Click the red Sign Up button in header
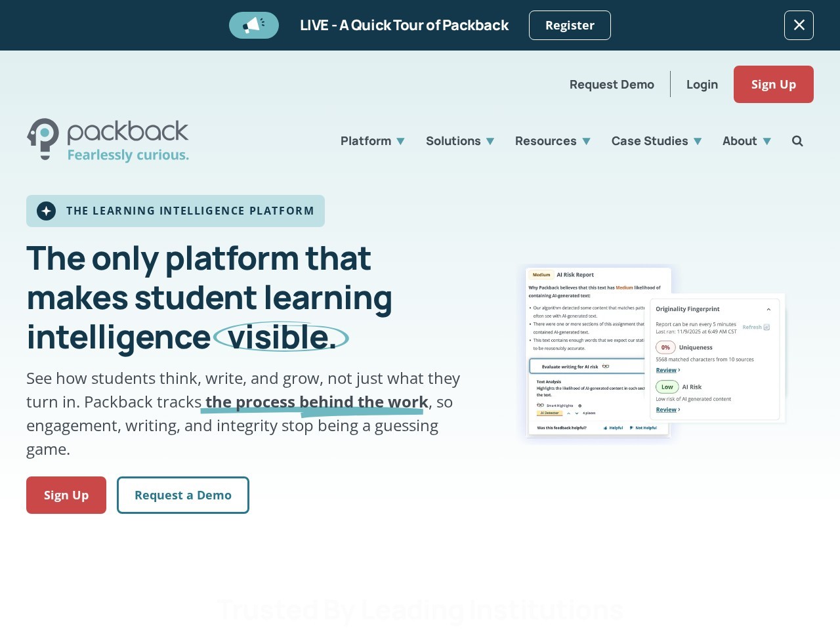The width and height of the screenshot is (840, 630). (774, 84)
